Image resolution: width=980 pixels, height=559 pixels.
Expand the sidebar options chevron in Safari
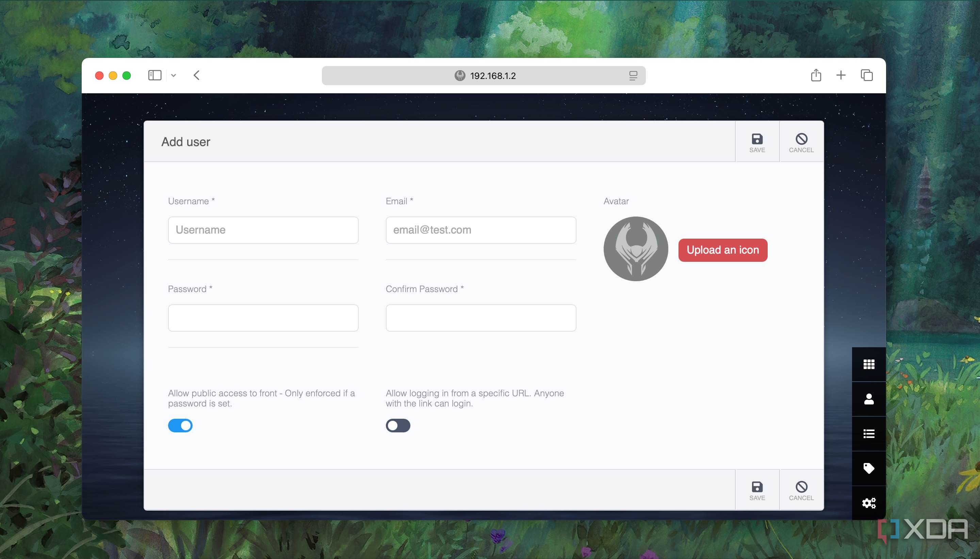tap(174, 76)
